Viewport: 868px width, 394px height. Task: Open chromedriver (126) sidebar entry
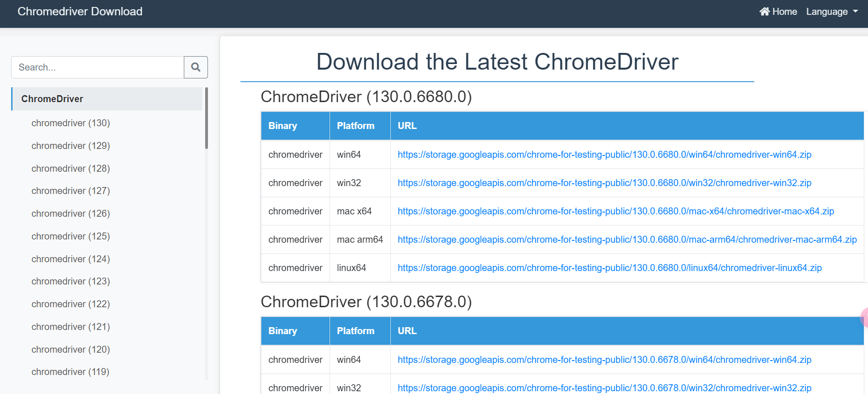tap(71, 213)
